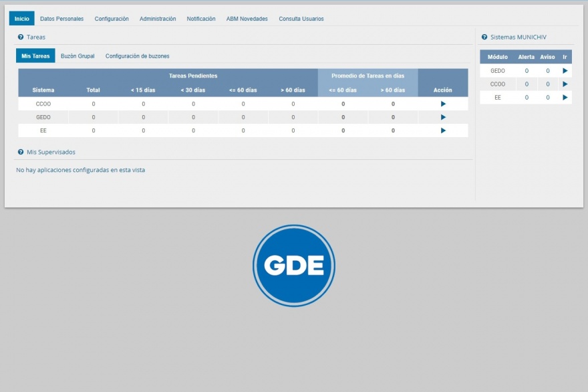Click the Sistema column header
The width and height of the screenshot is (588, 392).
[x=43, y=90]
